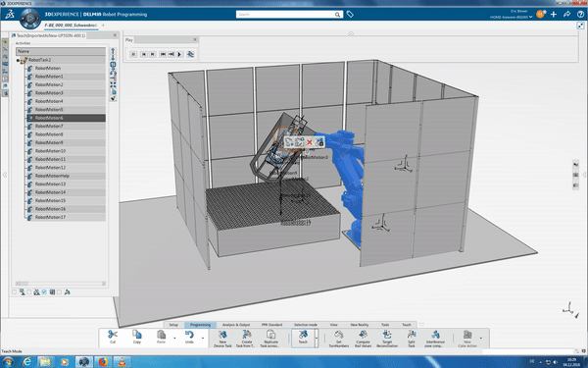Close the Teach panel
Image resolution: width=588 pixels, height=368 pixels.
(x=115, y=35)
